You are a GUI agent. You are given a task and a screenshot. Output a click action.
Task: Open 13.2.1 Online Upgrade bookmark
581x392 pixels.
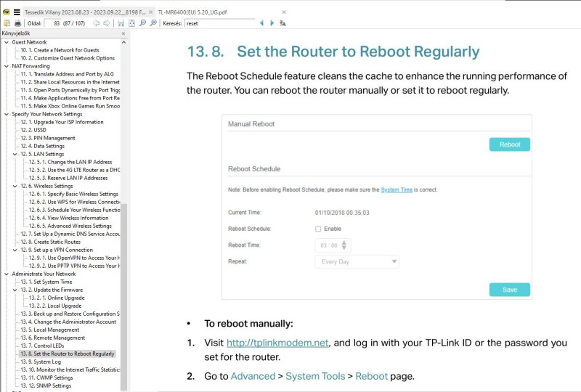point(57,298)
